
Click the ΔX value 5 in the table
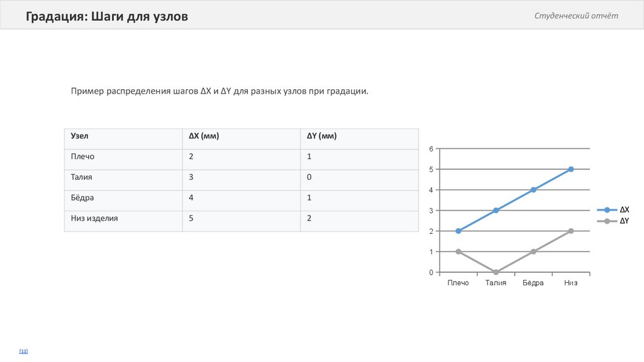(191, 219)
